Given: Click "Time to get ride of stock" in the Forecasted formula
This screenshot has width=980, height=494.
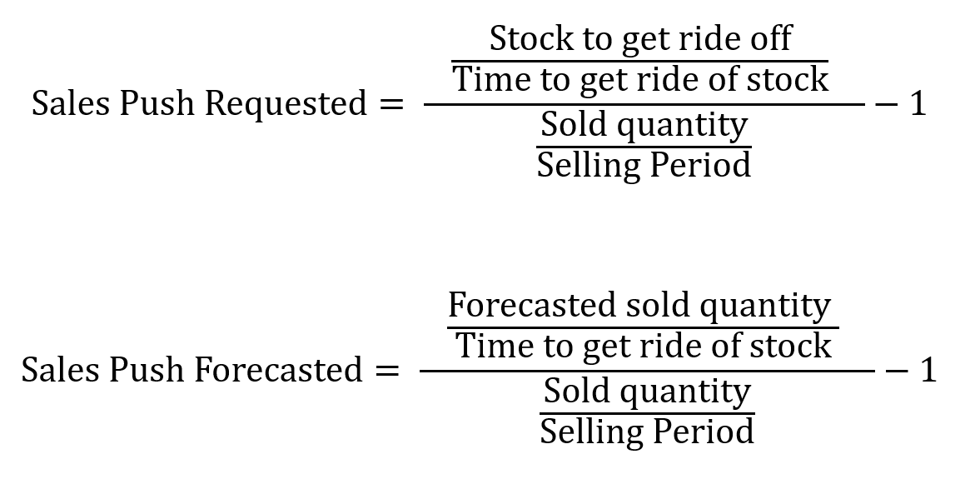Looking at the screenshot, I should click(643, 346).
